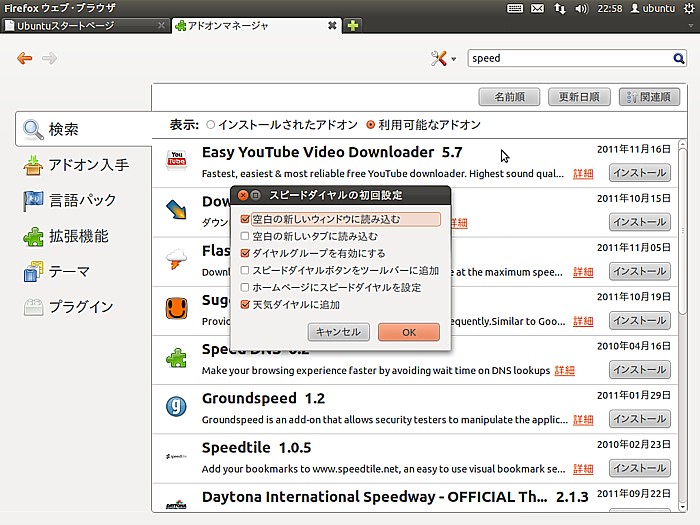Click the orange smiley face add-on icon
Viewport: 700px width, 525px height.
pyautogui.click(x=176, y=308)
